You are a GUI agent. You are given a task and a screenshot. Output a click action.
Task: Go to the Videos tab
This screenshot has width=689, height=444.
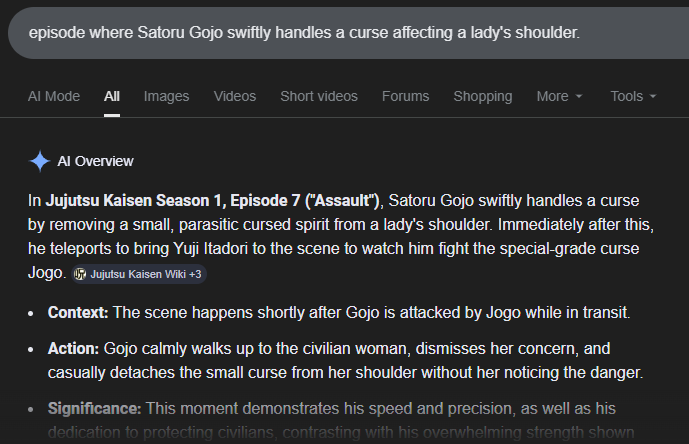235,97
